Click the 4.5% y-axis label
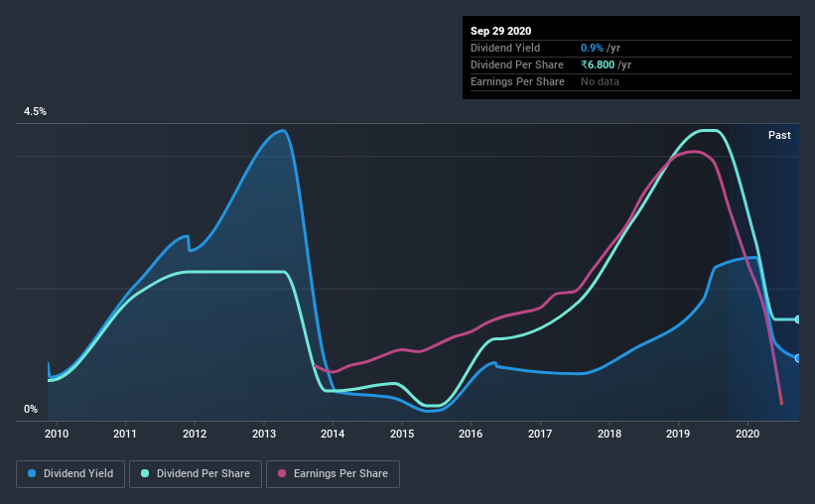 pyautogui.click(x=35, y=112)
